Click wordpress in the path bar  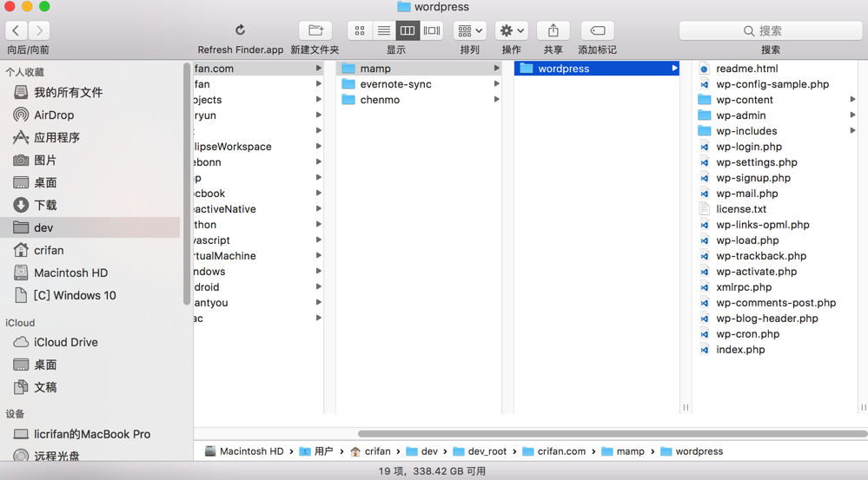click(692, 451)
